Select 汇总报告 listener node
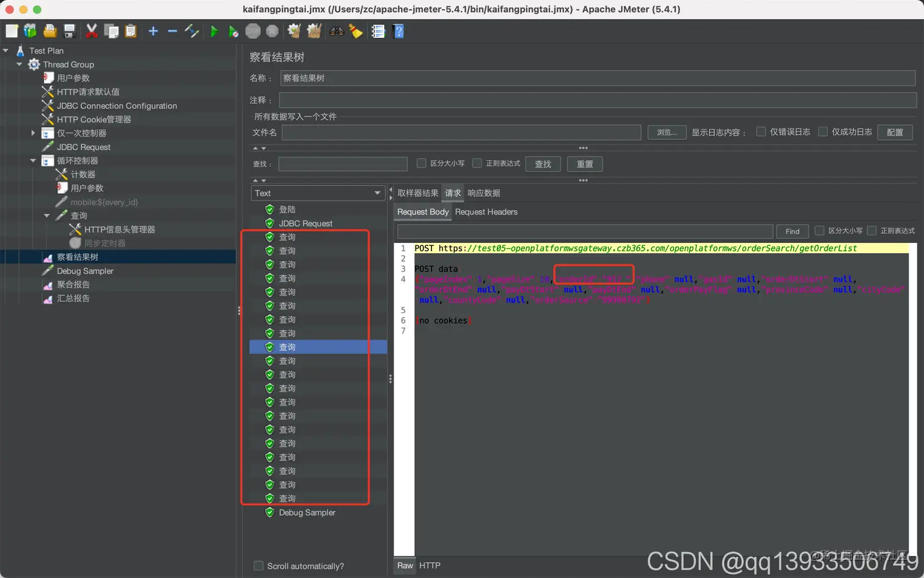The image size is (924, 578). pos(73,298)
